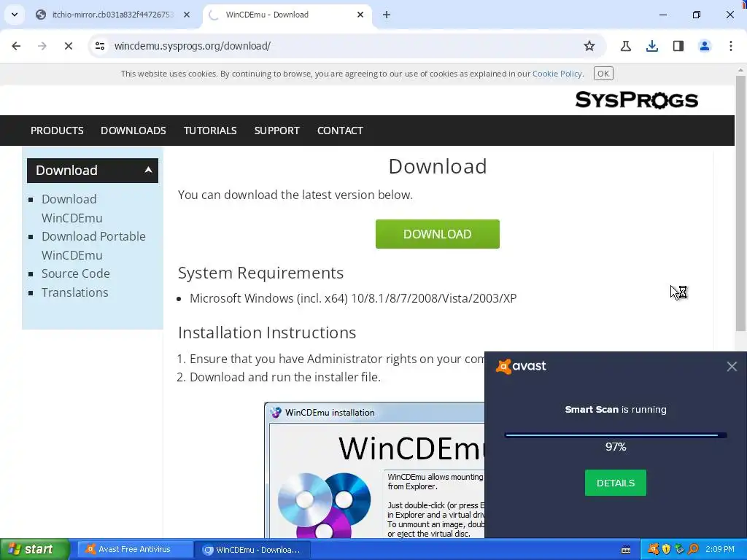This screenshot has width=747, height=560.
Task: Select the WinCDEmu - Download tab
Action: coord(287,15)
